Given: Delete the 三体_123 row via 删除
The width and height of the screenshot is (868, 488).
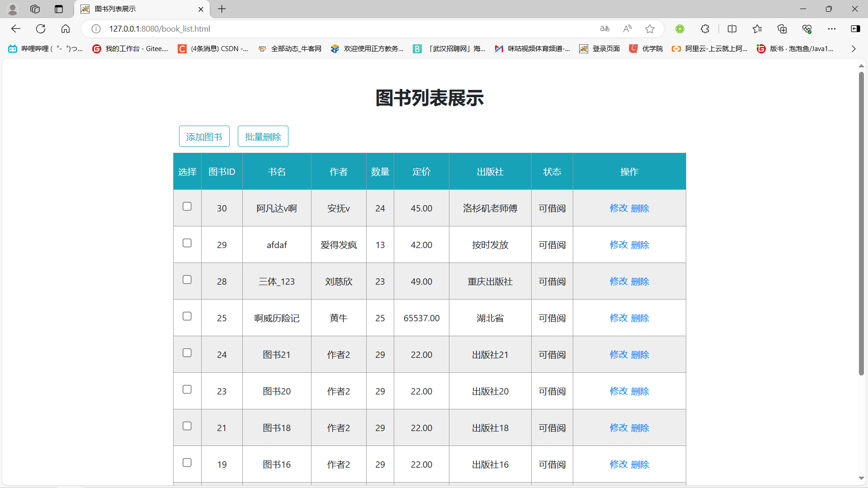Looking at the screenshot, I should (x=640, y=282).
